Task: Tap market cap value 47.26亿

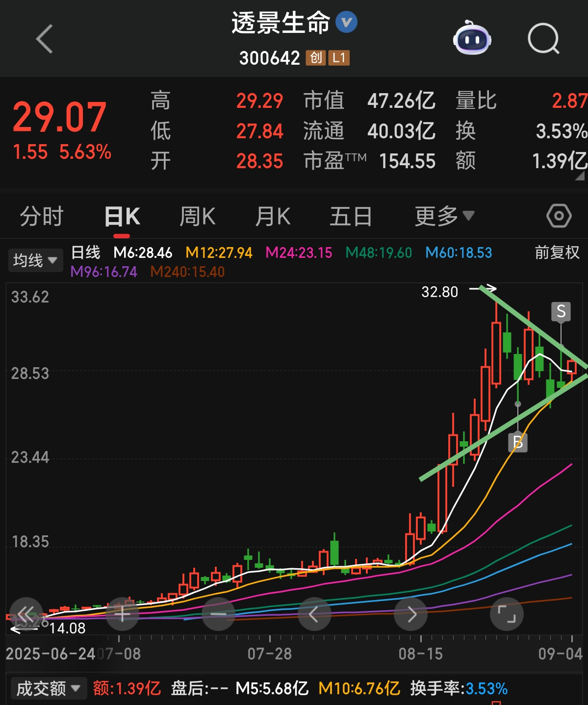Action: tap(401, 101)
